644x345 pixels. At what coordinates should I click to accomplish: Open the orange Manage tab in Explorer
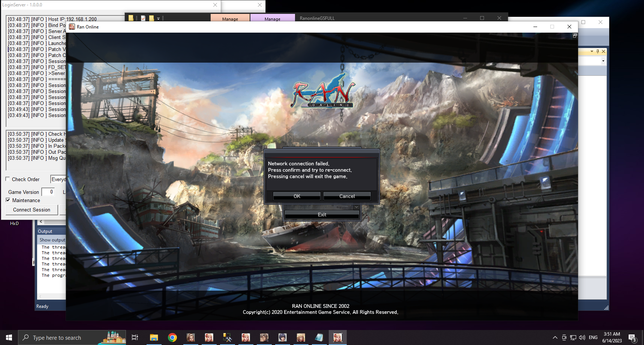230,18
